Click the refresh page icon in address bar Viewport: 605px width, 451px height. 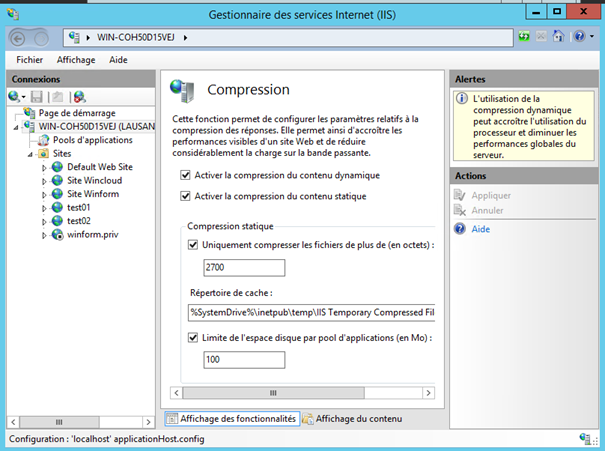coord(526,37)
